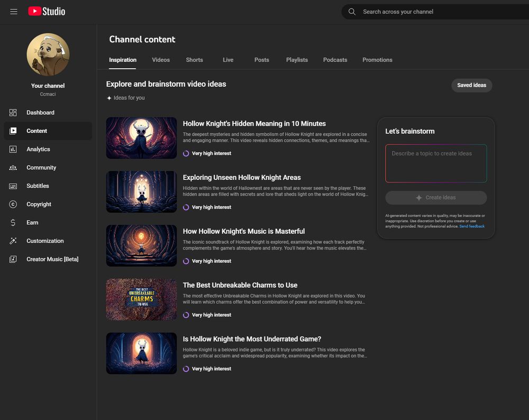529x420 pixels.
Task: Click the sparkle icon beside Ideas for you
Action: coord(109,98)
